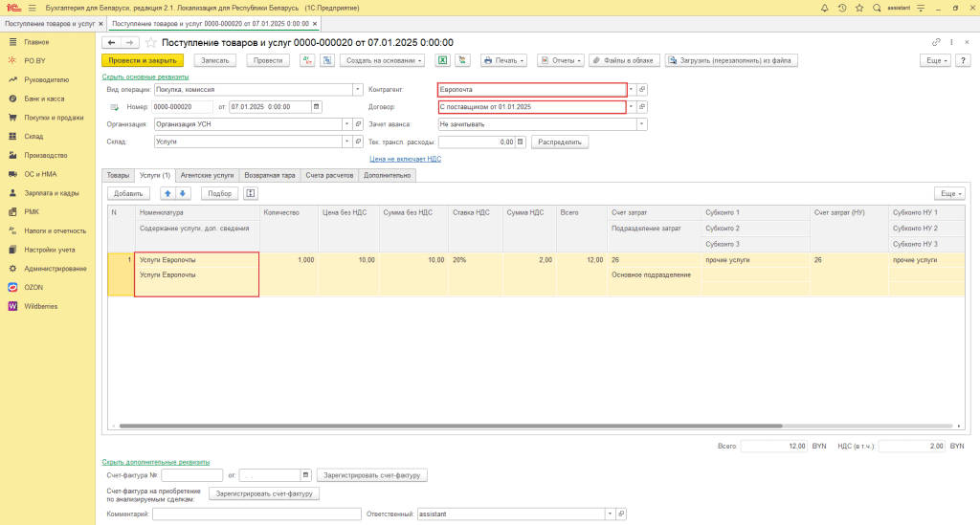980x525 pixels.
Task: Click the Записать button
Action: point(215,60)
